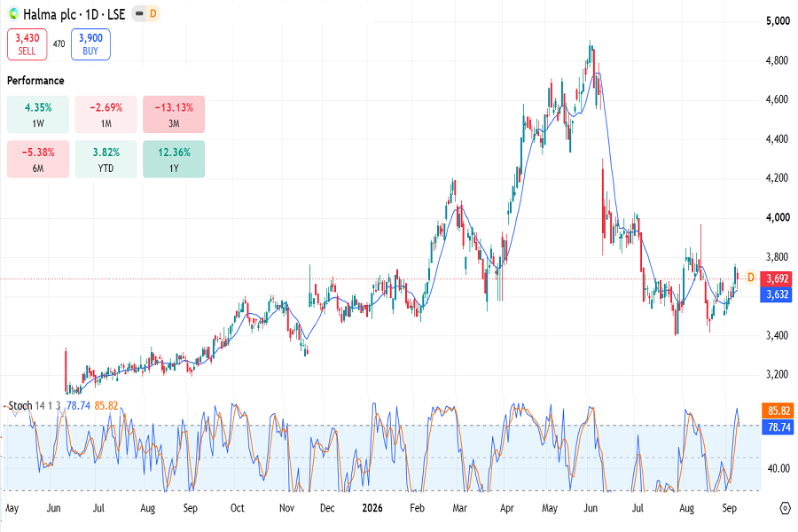Click the 4,200 price axis label

click(x=778, y=178)
